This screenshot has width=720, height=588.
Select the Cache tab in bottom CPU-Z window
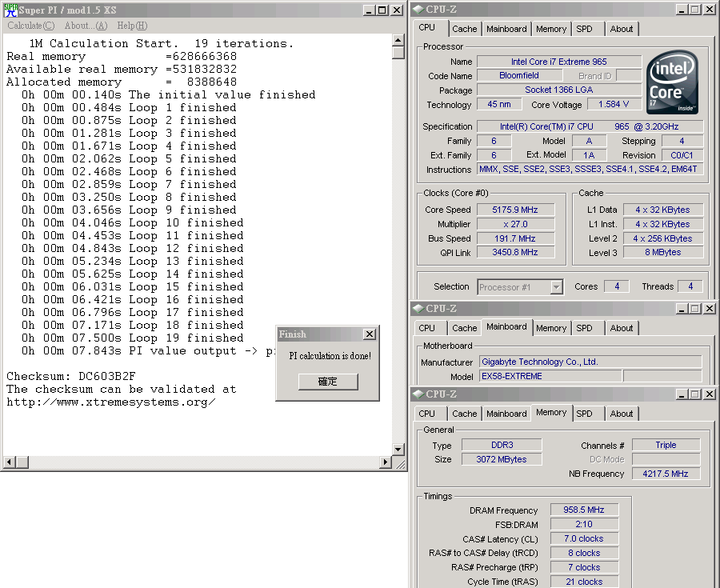pos(465,414)
